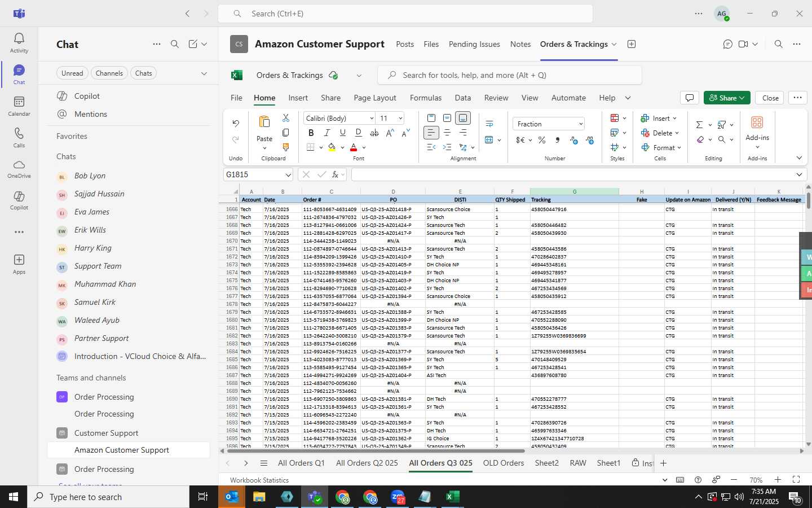
Task: Toggle the Unread filter chip
Action: coord(72,73)
